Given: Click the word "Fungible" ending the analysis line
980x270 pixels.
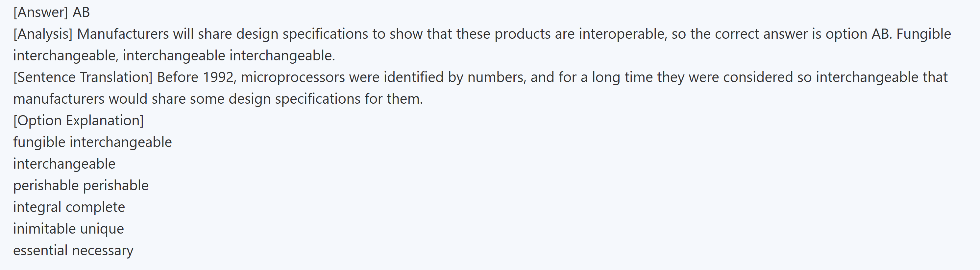Looking at the screenshot, I should pyautogui.click(x=924, y=34).
